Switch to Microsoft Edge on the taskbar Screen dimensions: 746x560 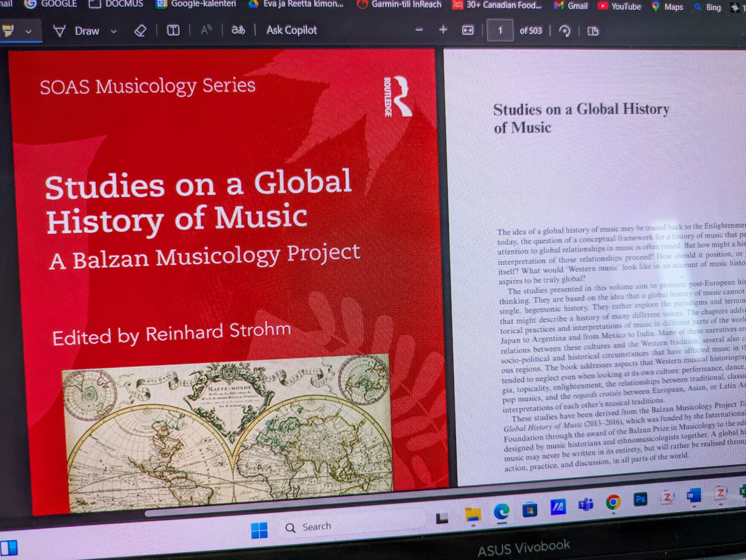[501, 512]
